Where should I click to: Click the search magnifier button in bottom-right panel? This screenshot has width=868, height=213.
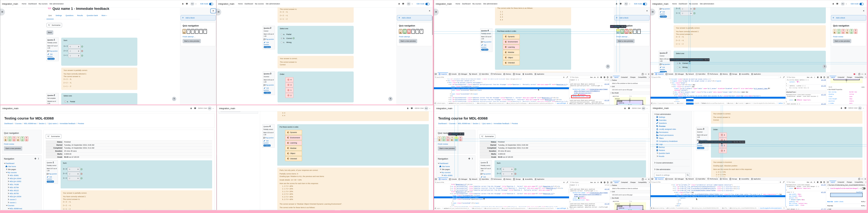(688, 175)
